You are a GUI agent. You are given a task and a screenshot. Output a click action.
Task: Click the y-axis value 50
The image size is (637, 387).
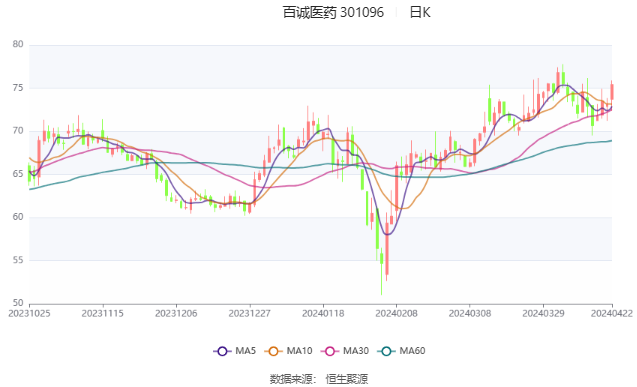18,303
